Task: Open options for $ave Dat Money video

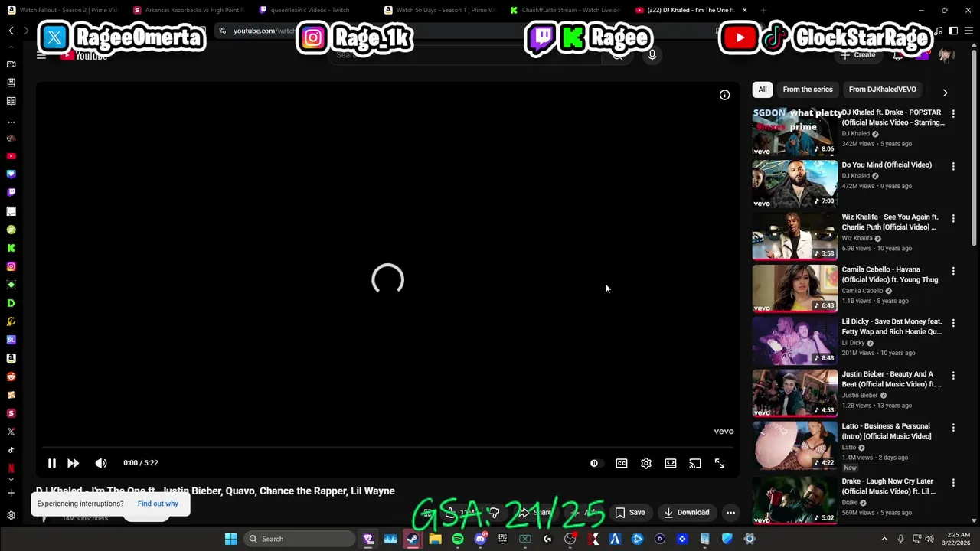Action: point(953,323)
